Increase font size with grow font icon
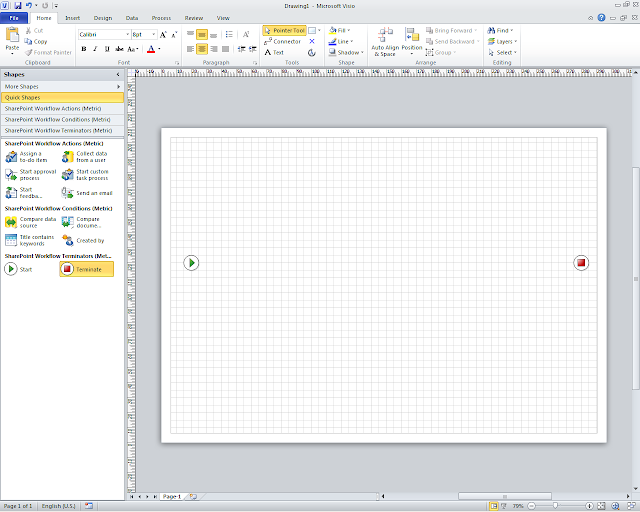 pos(163,35)
